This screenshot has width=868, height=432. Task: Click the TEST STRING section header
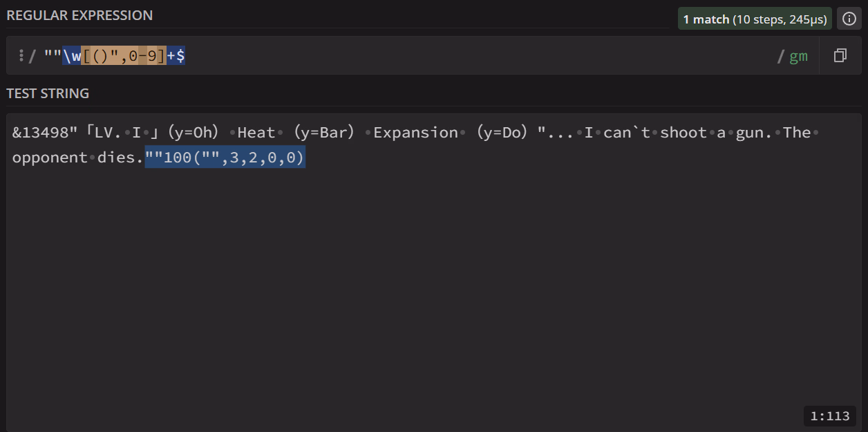point(48,93)
